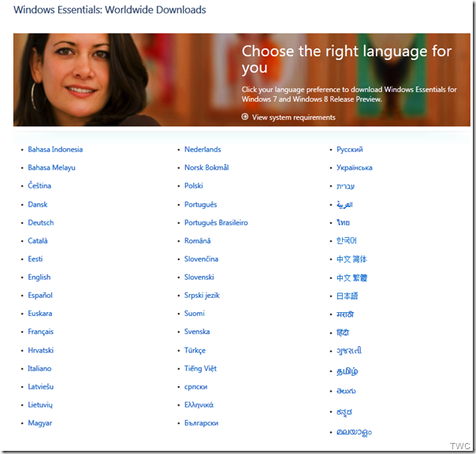The width and height of the screenshot is (476, 454).
Task: Click the Hrvatski language link
Action: (x=41, y=351)
